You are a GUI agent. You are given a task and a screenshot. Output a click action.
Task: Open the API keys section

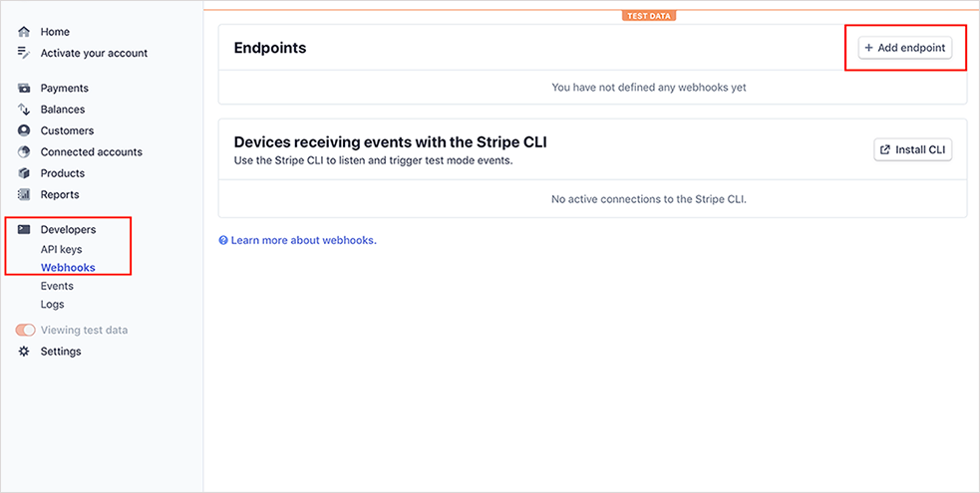(61, 250)
